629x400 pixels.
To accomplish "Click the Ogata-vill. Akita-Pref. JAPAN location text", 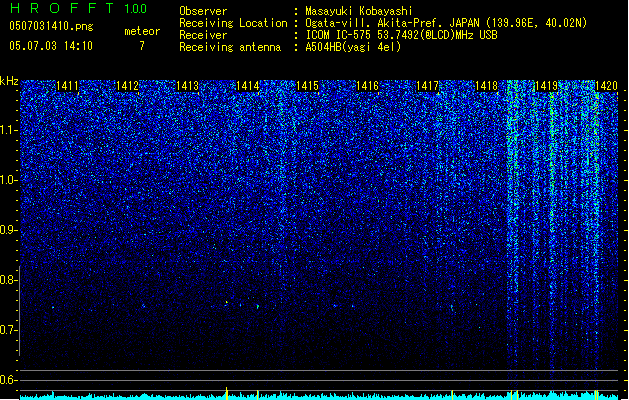I will 446,23.
